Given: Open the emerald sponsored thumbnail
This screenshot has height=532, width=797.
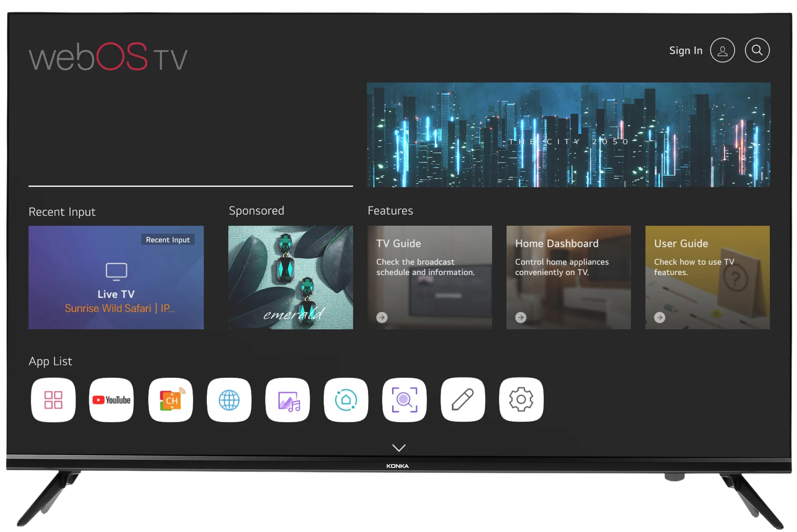Looking at the screenshot, I should (x=291, y=278).
